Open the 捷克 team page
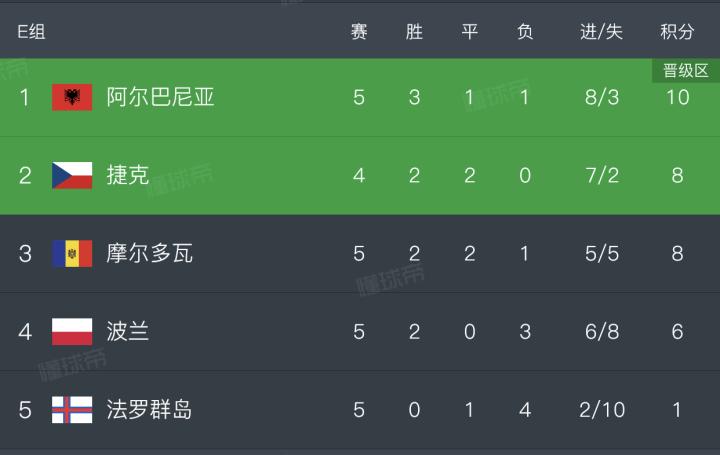This screenshot has width=720, height=455. coord(128,176)
